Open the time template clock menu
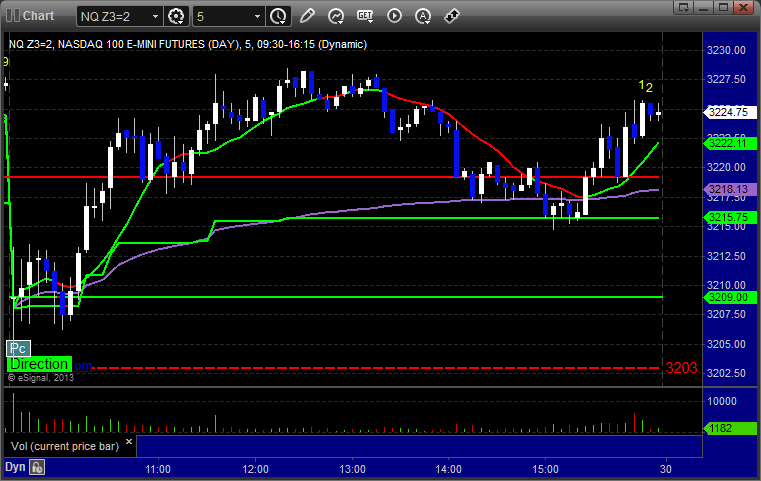761x481 pixels. coord(278,17)
